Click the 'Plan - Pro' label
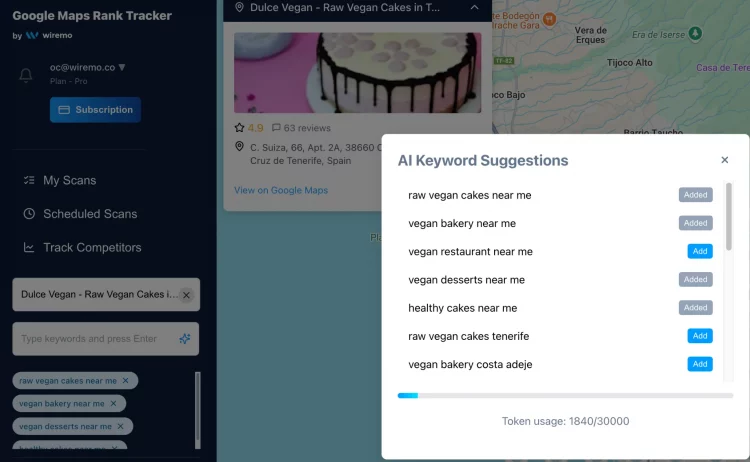The width and height of the screenshot is (750, 462). pos(68,81)
